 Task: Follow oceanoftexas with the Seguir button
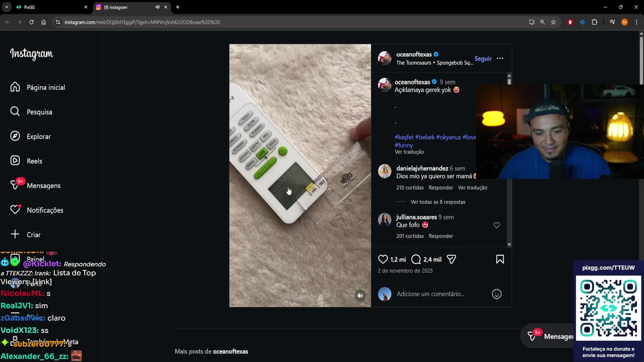(x=483, y=59)
